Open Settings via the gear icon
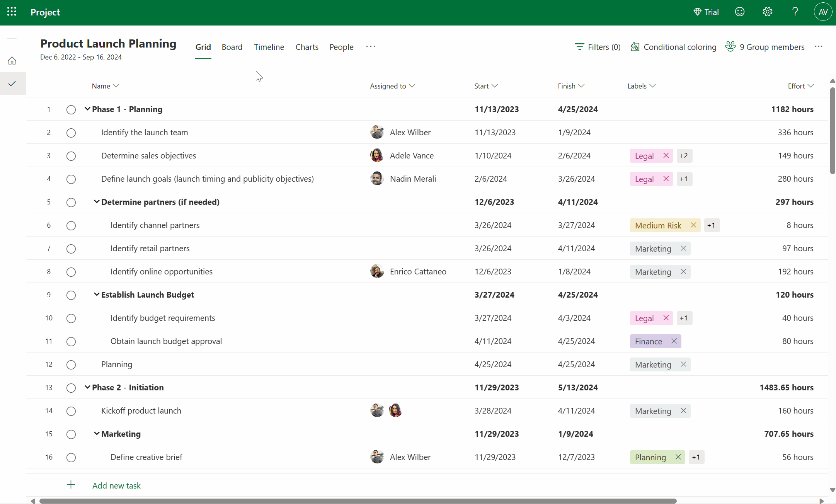 [767, 12]
